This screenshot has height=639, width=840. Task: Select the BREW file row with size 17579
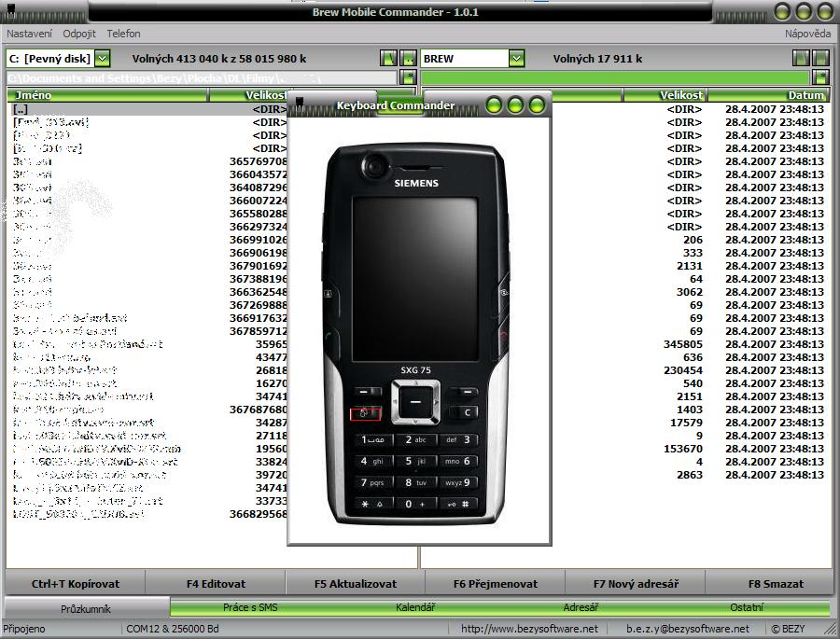click(x=691, y=423)
